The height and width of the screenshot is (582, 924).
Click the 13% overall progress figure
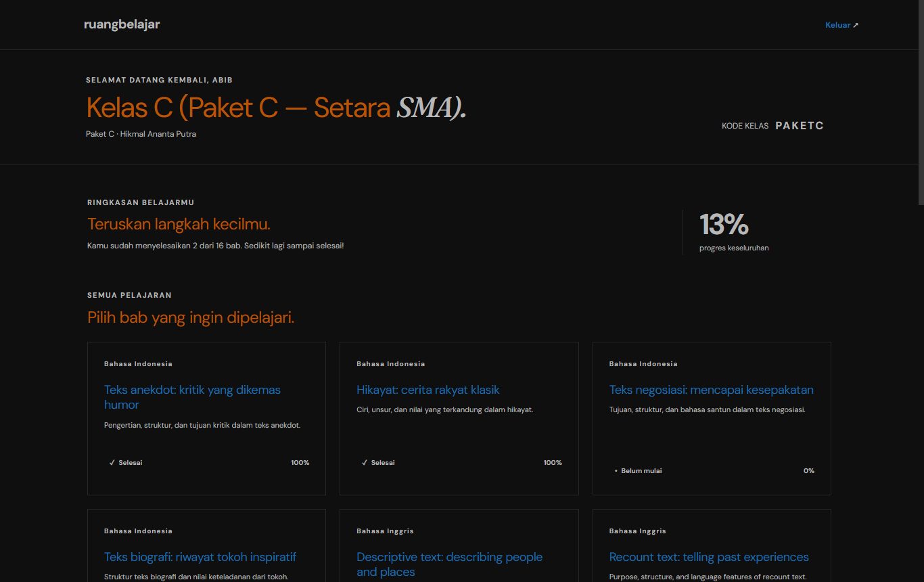724,225
